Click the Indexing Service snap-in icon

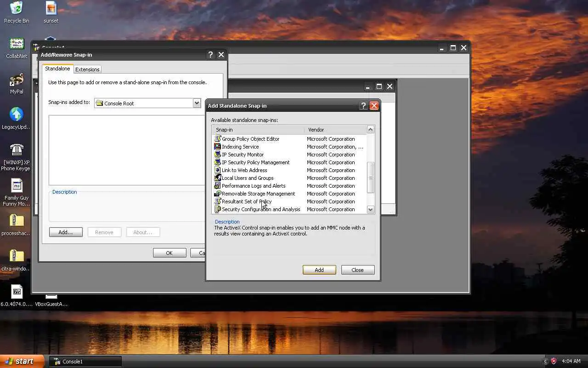pos(218,147)
